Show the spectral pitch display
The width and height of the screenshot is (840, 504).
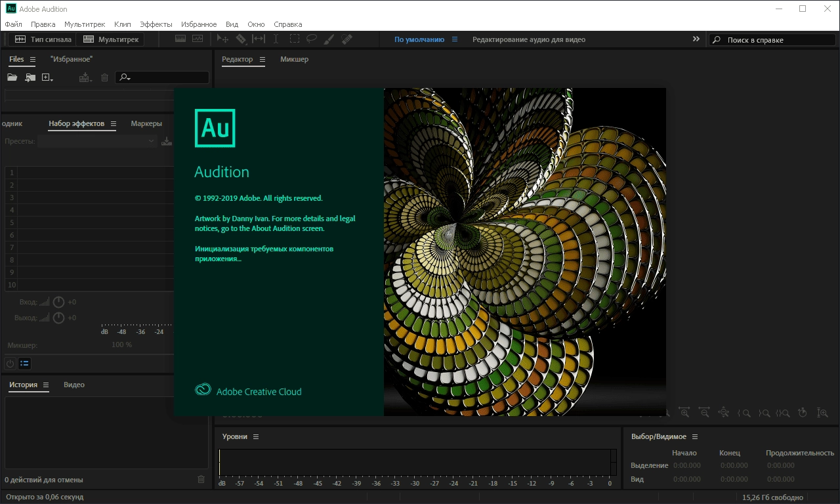[198, 39]
